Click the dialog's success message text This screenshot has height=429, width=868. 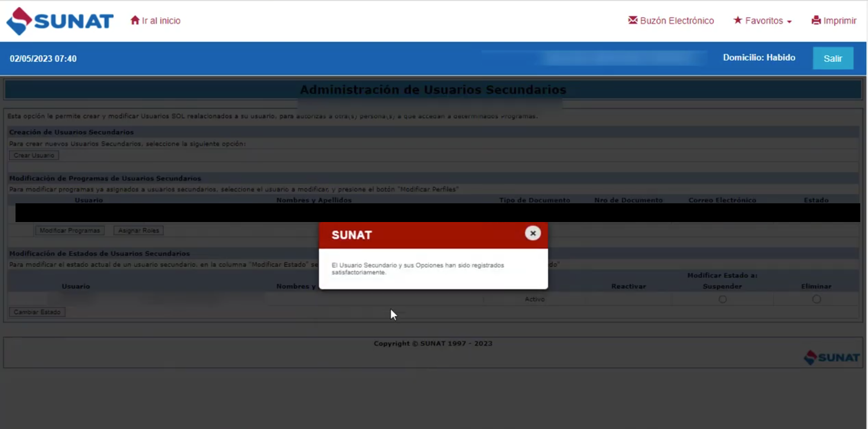[417, 269]
